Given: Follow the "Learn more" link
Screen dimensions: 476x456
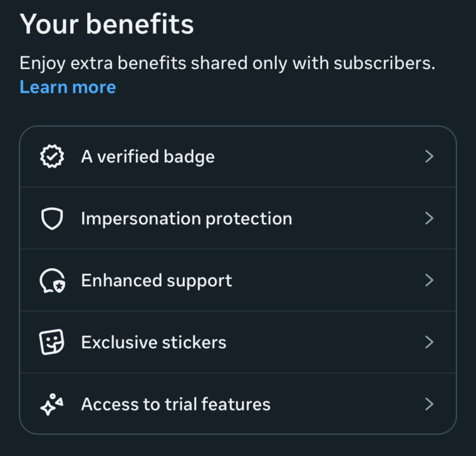Looking at the screenshot, I should coord(68,87).
